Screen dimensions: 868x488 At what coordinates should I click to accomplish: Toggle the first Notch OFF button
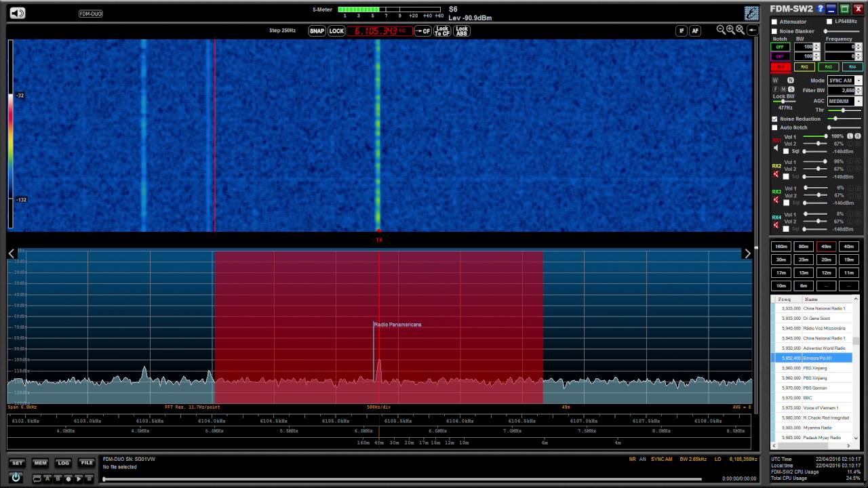(x=781, y=47)
